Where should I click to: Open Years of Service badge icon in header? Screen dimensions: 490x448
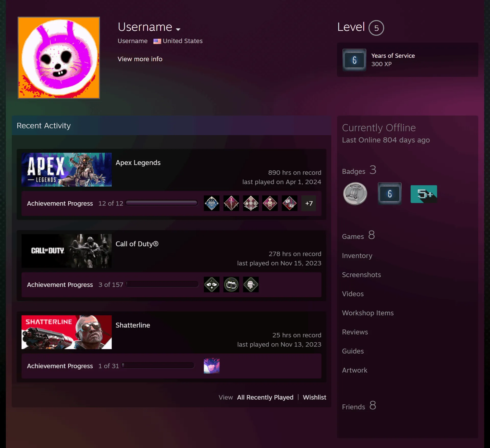(x=354, y=60)
